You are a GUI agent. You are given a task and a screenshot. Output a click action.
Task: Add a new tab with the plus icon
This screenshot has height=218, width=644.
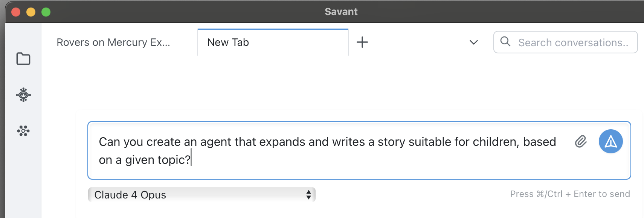point(362,42)
